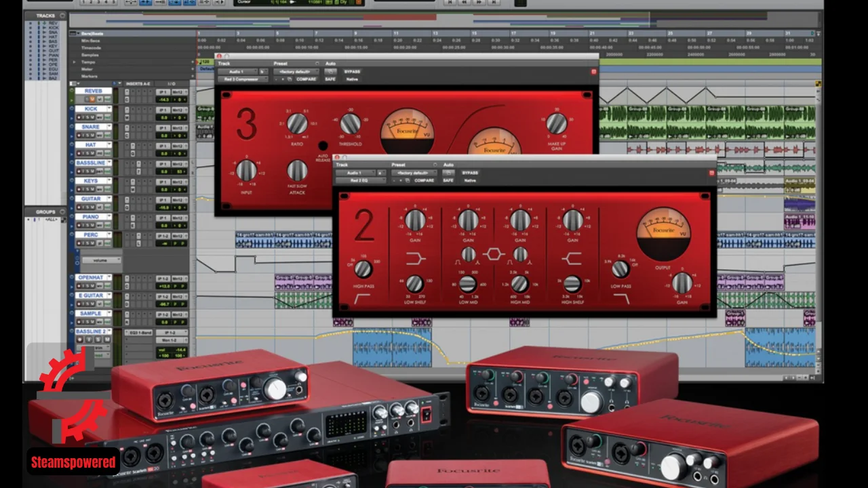Image resolution: width=868 pixels, height=488 pixels.
Task: Click the Min:Secs ruler label
Action: [x=90, y=41]
